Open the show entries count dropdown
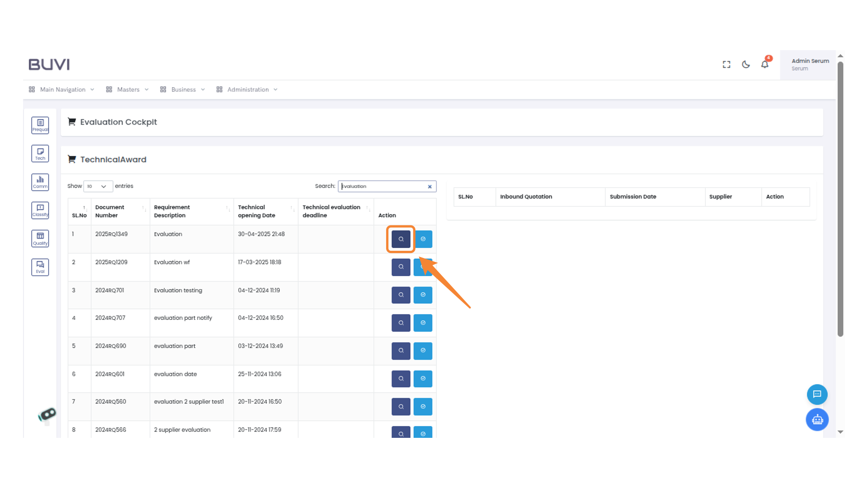The height and width of the screenshot is (488, 868). [x=98, y=186]
